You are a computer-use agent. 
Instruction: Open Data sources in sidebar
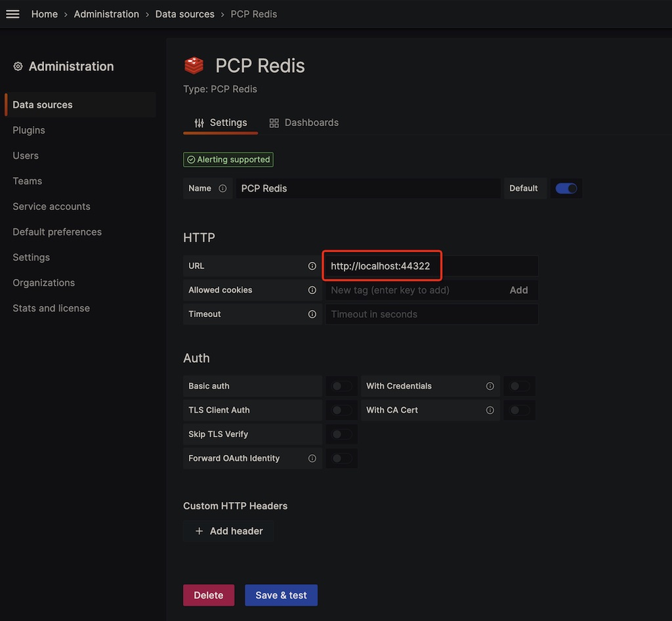click(x=81, y=104)
